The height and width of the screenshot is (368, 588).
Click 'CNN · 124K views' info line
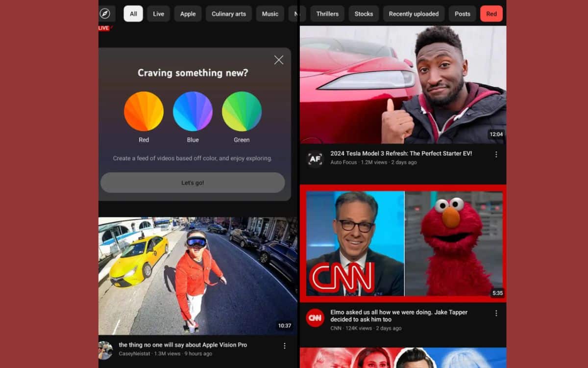point(366,328)
